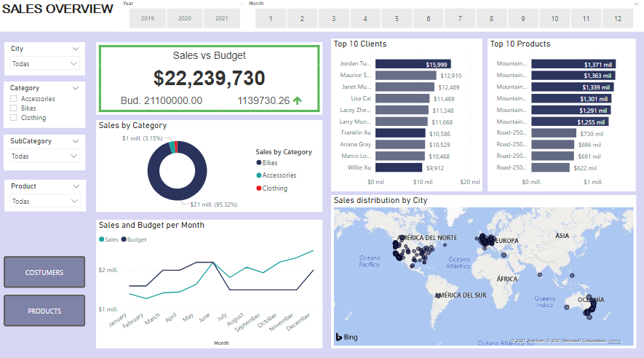644x358 pixels.
Task: Tick the Clothing category checkbox
Action: coord(14,118)
